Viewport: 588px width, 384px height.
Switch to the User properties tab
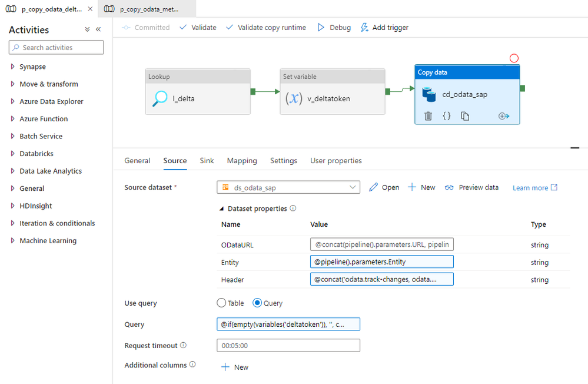point(335,161)
